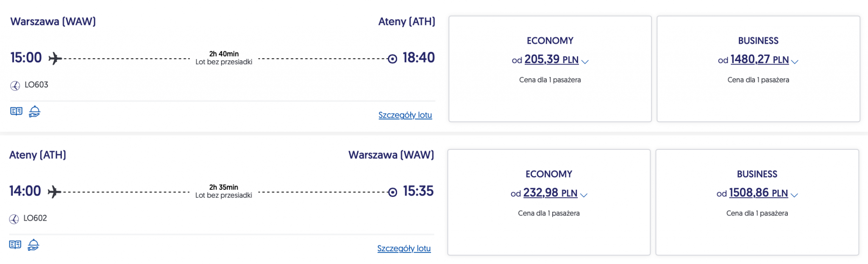The image size is (868, 264).
Task: Expand Business fare 1480,27 PLN chevron
Action: click(x=795, y=62)
